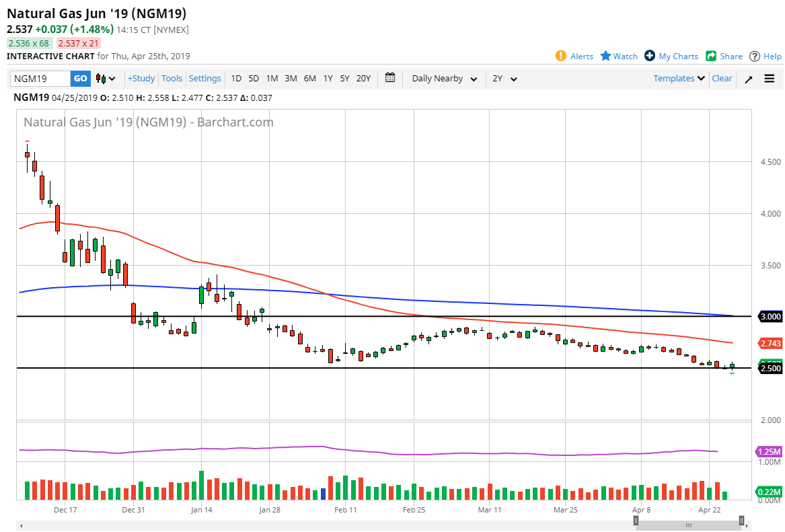Expand chart to full screen with arrow icon
This screenshot has height=532, width=785.
(x=748, y=79)
